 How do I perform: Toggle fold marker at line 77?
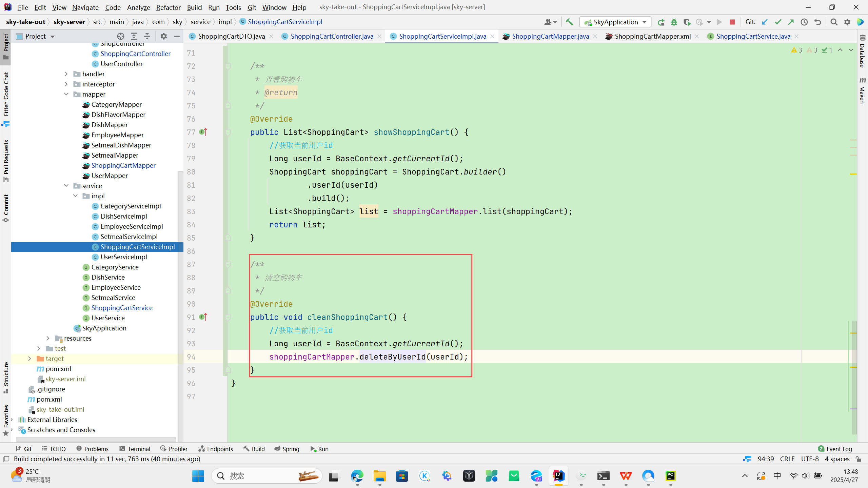[x=228, y=132]
